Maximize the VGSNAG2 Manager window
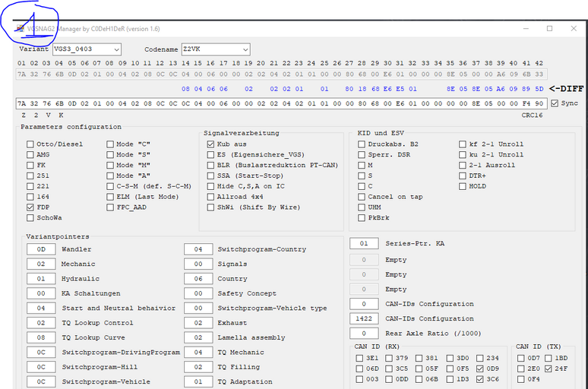This screenshot has height=389, width=588. [549, 29]
